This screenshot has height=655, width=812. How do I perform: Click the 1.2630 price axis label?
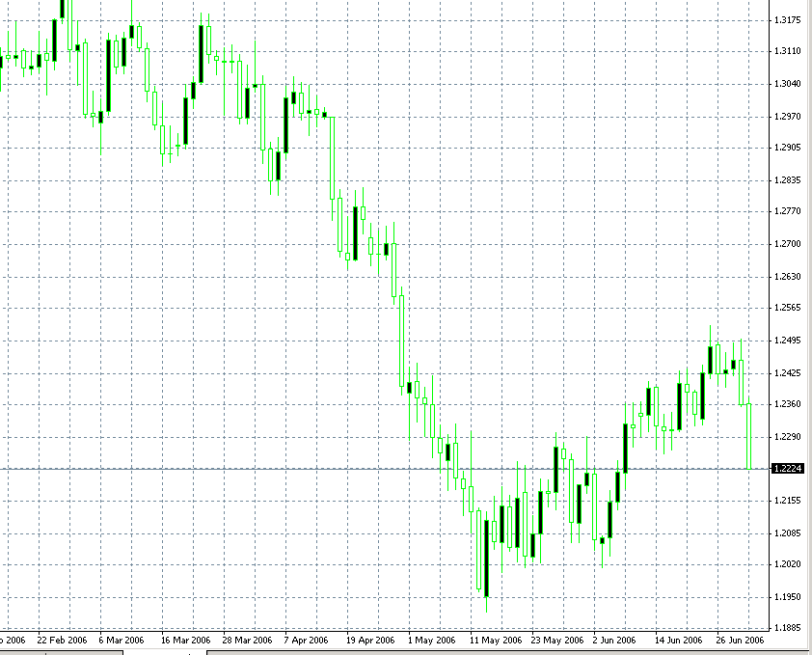pyautogui.click(x=787, y=277)
